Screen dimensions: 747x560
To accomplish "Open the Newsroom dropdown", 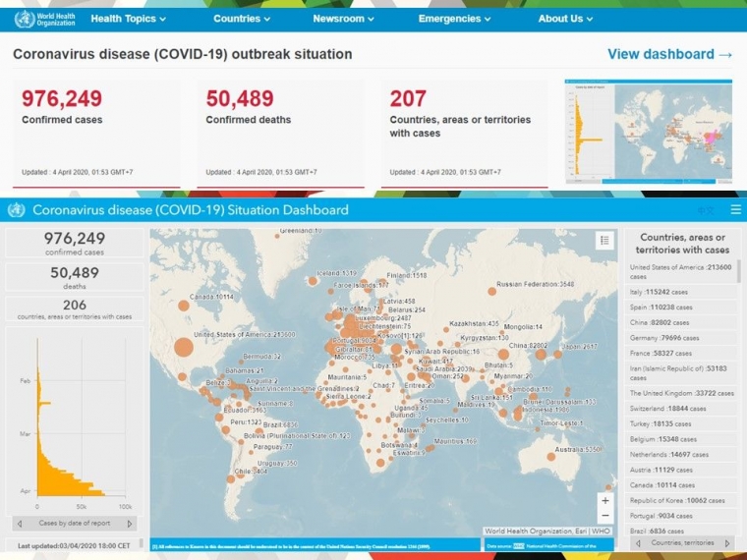I will [343, 19].
